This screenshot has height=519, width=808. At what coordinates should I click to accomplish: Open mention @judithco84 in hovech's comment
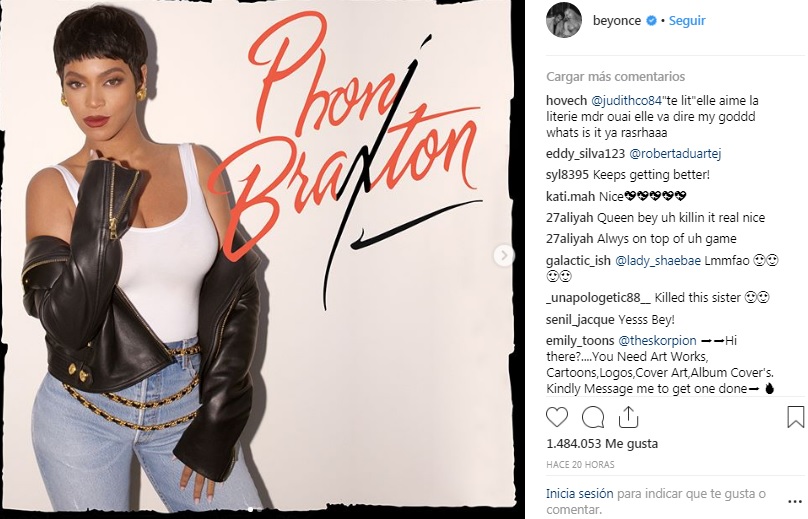[x=626, y=101]
